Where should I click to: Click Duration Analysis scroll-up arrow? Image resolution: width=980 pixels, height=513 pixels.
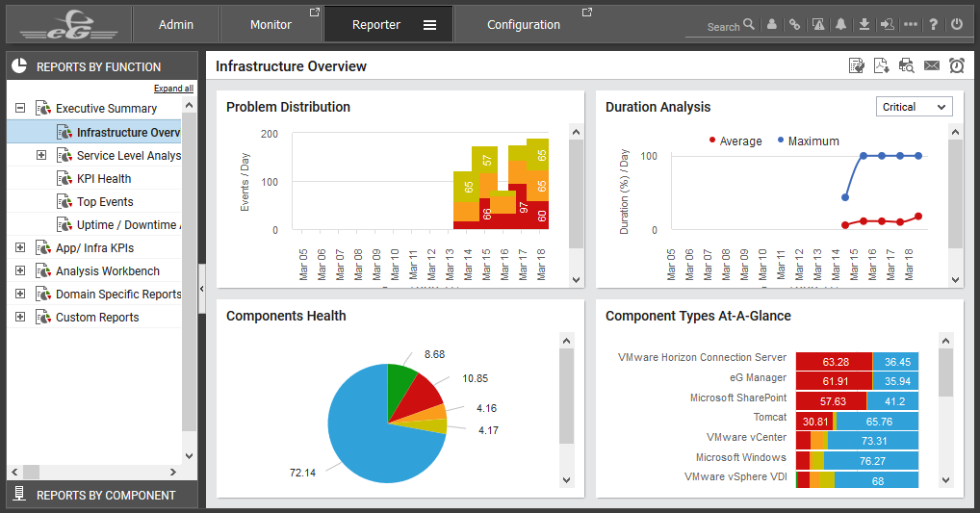pyautogui.click(x=955, y=132)
